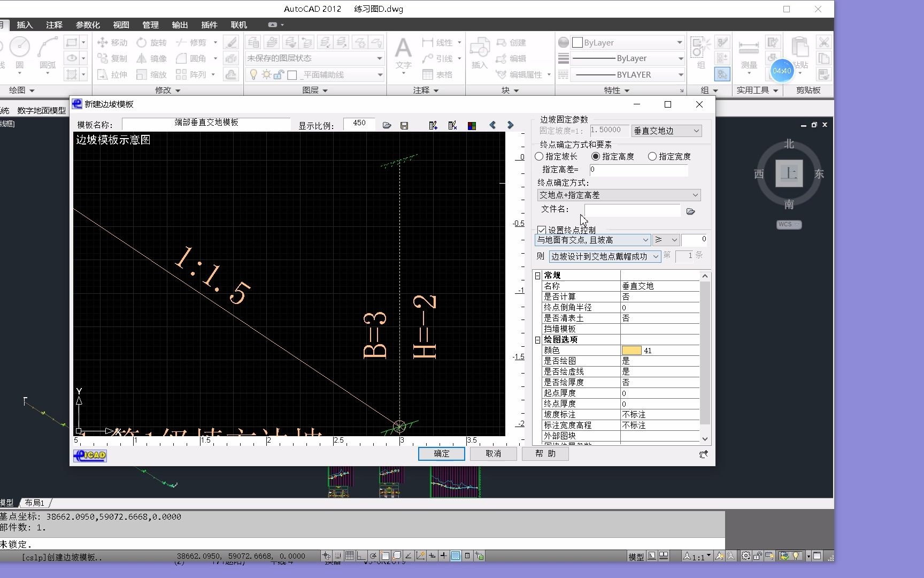Screen dimensions: 924x578
Task: Select the 指定宽度 radio button
Action: 652,156
